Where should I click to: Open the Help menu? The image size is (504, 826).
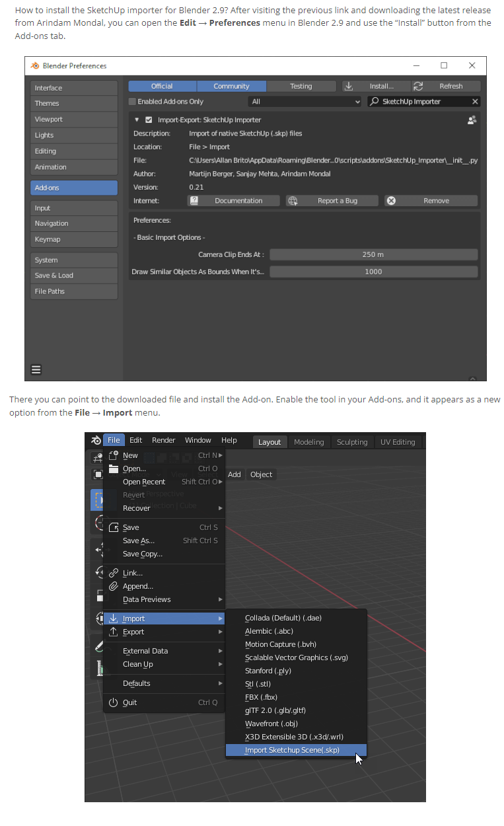coord(229,440)
